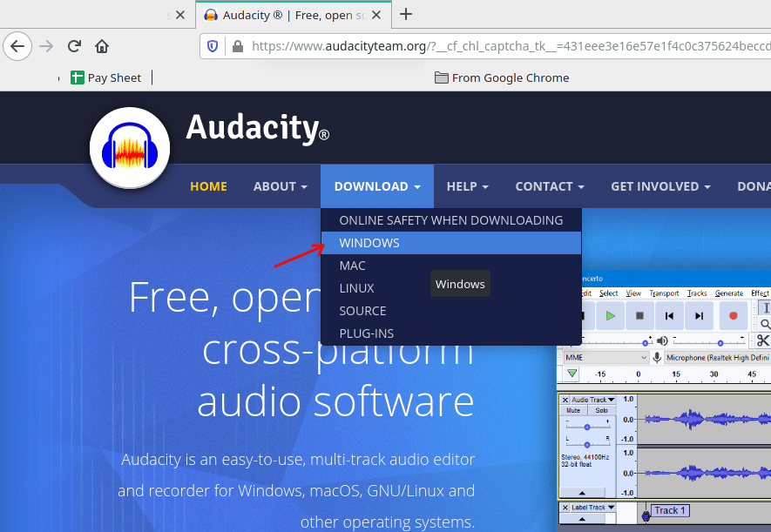The image size is (771, 532).
Task: Open the Select menu in Audacity screenshot
Action: [609, 293]
